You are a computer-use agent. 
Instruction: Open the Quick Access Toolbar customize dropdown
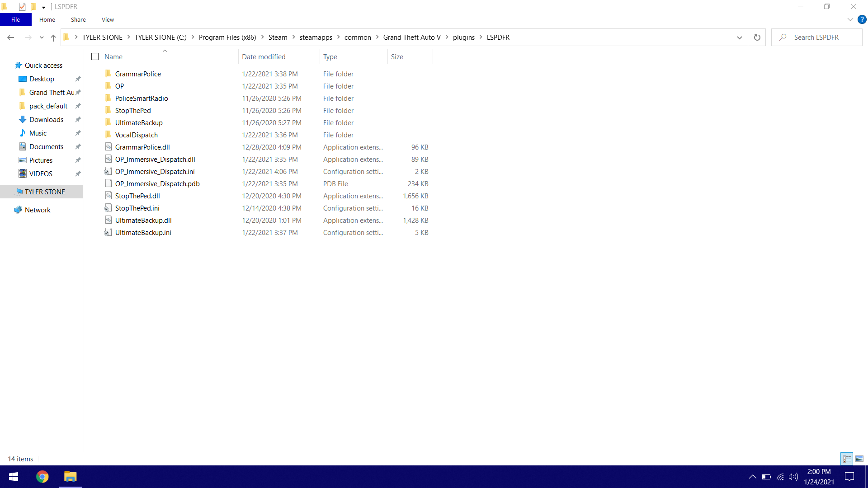pyautogui.click(x=44, y=7)
